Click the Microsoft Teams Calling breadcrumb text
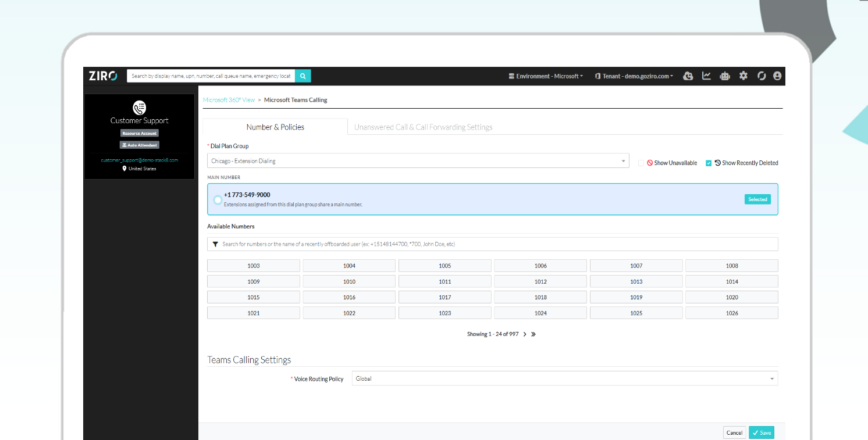The width and height of the screenshot is (868, 440). pyautogui.click(x=296, y=100)
